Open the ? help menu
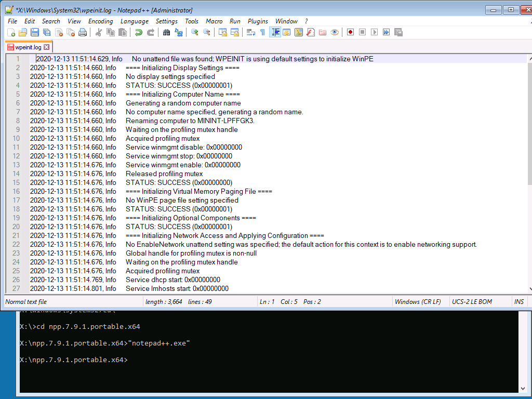The height and width of the screenshot is (399, 532). [306, 21]
